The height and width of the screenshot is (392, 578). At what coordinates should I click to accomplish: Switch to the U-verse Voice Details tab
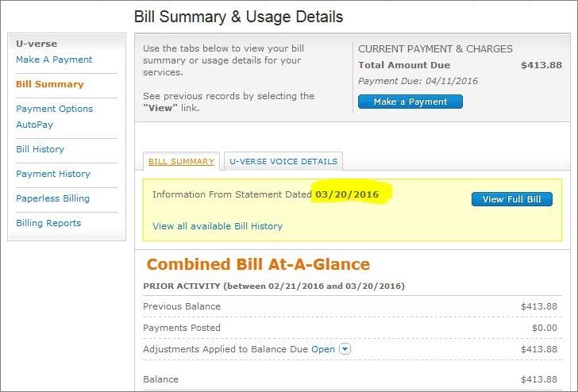283,161
